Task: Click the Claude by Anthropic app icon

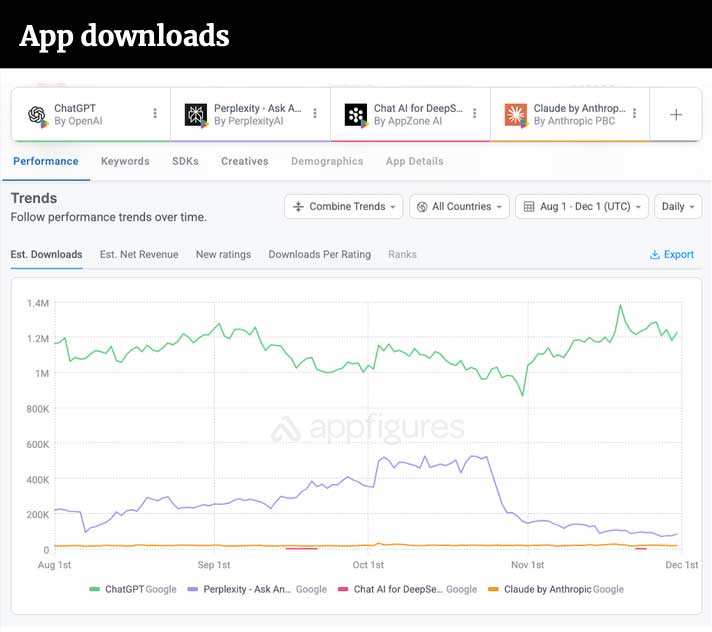Action: (516, 115)
